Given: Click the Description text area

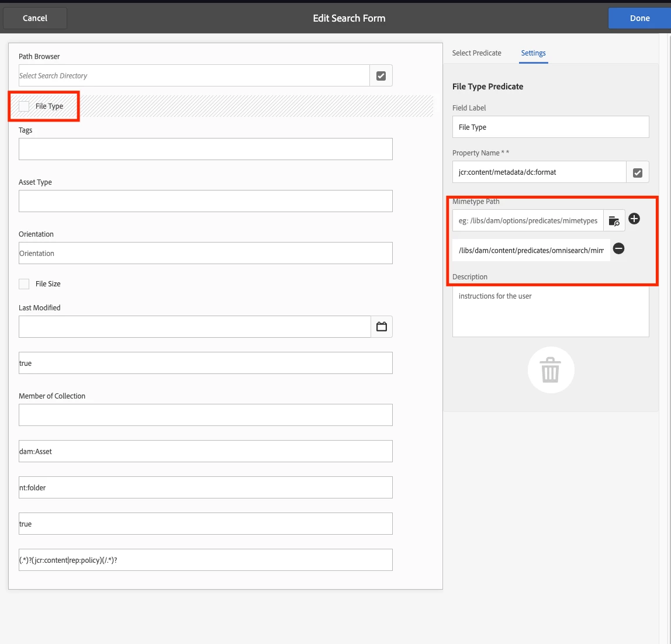Looking at the screenshot, I should [x=551, y=311].
